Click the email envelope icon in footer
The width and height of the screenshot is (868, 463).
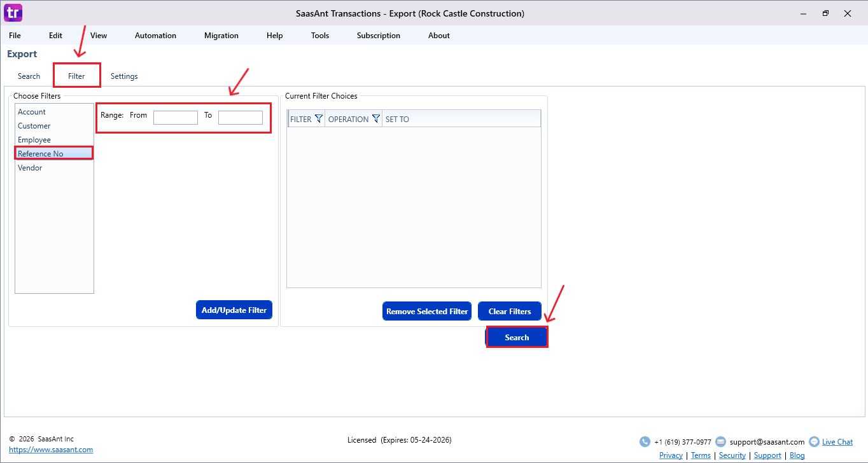point(720,442)
